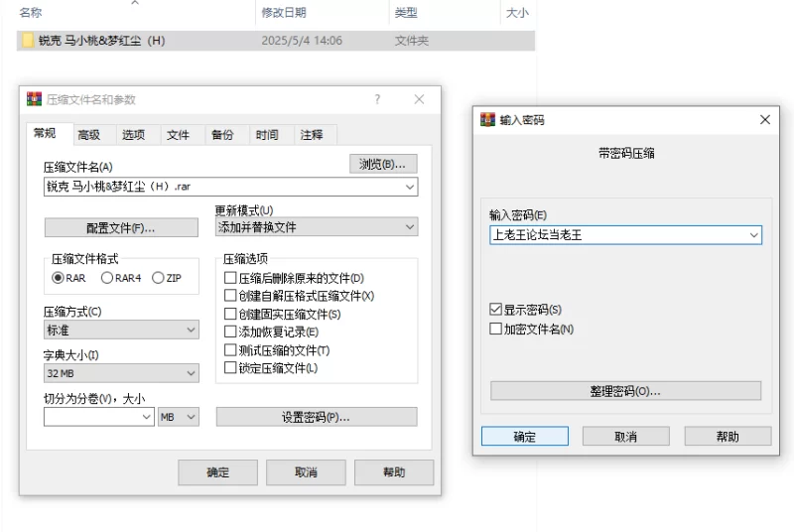Screen dimensions: 794x532
Task: Click the question mark help icon in title bar
Action: 377,99
